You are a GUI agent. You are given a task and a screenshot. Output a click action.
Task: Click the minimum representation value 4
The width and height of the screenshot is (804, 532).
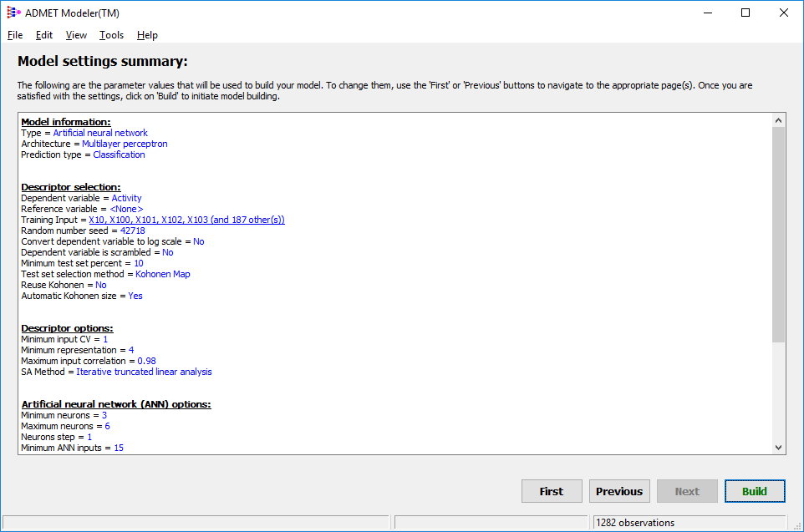pos(131,350)
